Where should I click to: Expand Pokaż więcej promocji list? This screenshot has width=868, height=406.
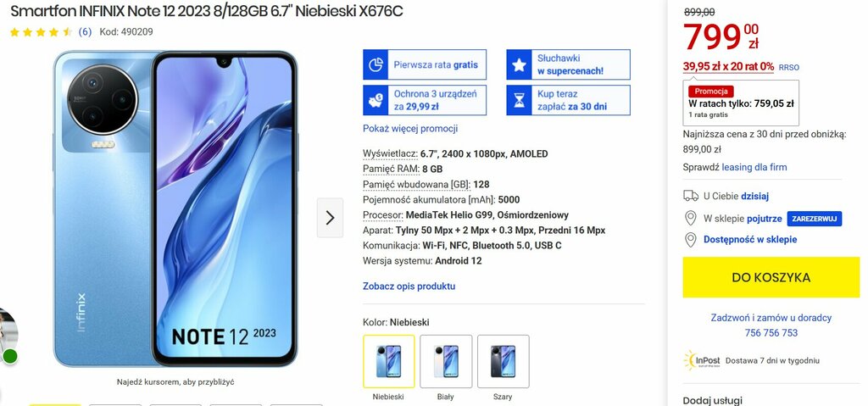410,129
